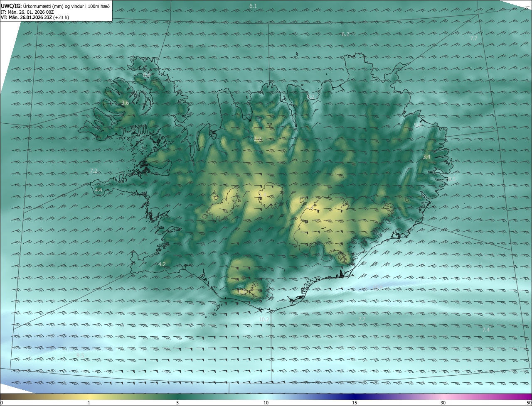The width and height of the screenshot is (532, 406).
Task: Click the color scale tick labeled 5
Action: (177, 403)
